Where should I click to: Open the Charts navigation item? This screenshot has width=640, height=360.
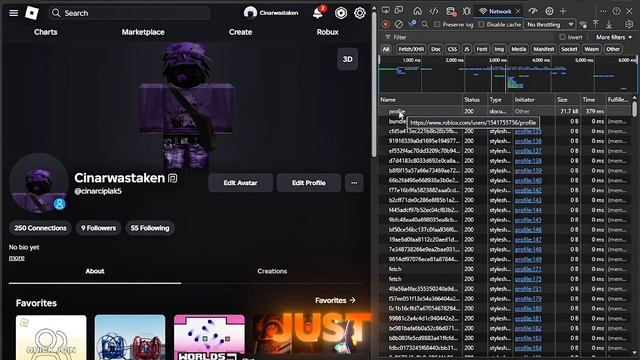click(46, 32)
